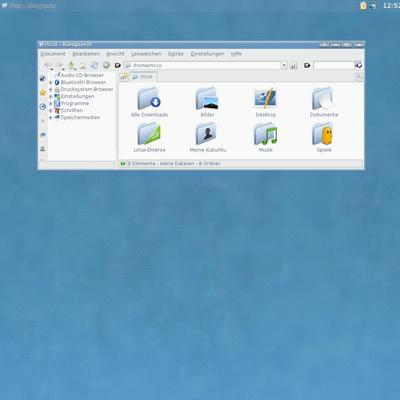This screenshot has height=400, width=400.
Task: Open the Meine Kubuntu folder
Action: coord(208,137)
